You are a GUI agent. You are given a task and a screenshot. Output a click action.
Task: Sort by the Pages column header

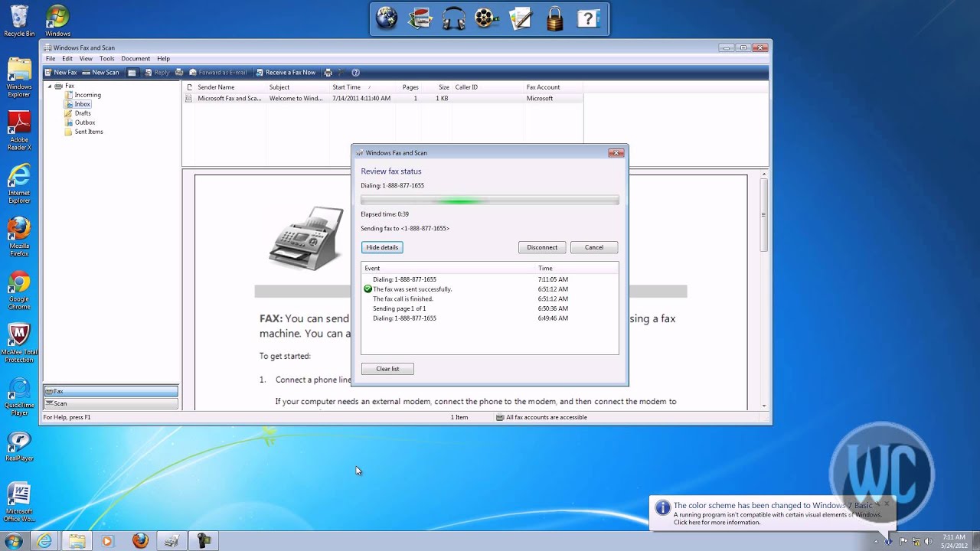pyautogui.click(x=410, y=87)
